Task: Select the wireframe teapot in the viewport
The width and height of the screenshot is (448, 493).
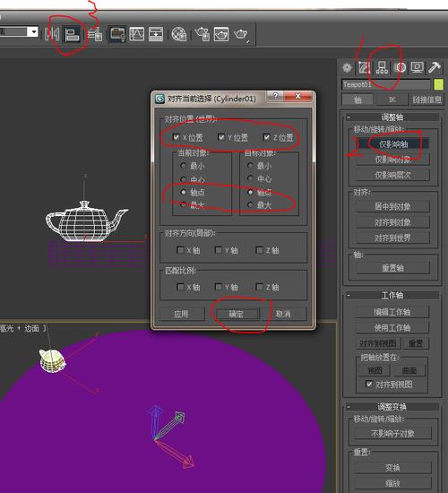Action: pyautogui.click(x=86, y=221)
